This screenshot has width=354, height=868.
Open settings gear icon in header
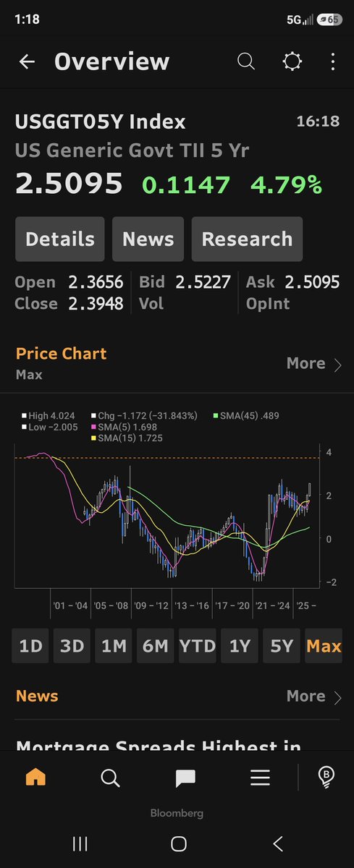pyautogui.click(x=292, y=62)
